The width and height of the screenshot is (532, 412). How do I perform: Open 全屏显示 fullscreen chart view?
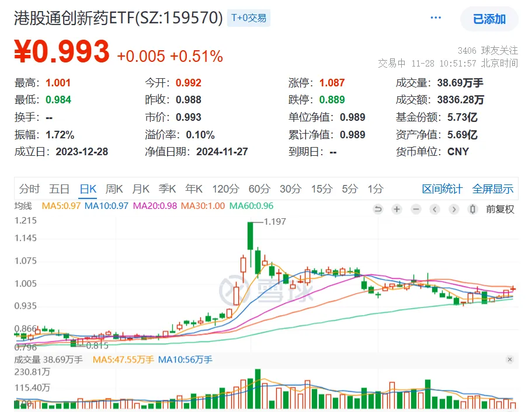pyautogui.click(x=493, y=188)
